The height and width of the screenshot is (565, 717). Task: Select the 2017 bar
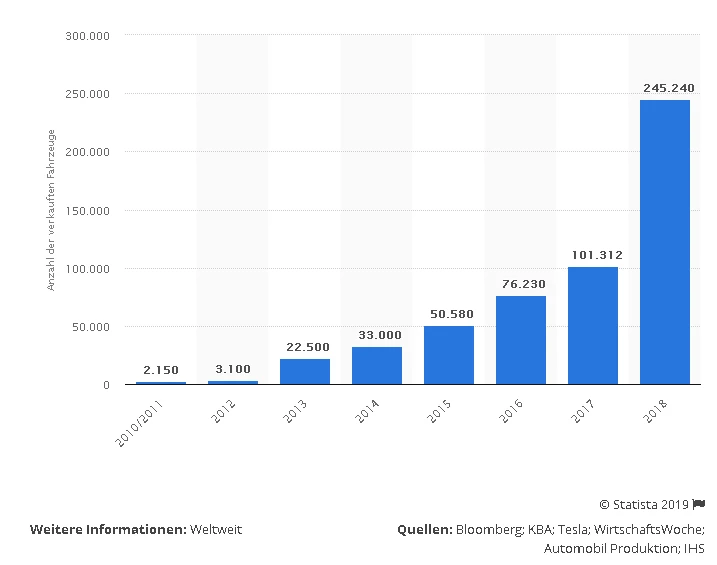pos(593,325)
